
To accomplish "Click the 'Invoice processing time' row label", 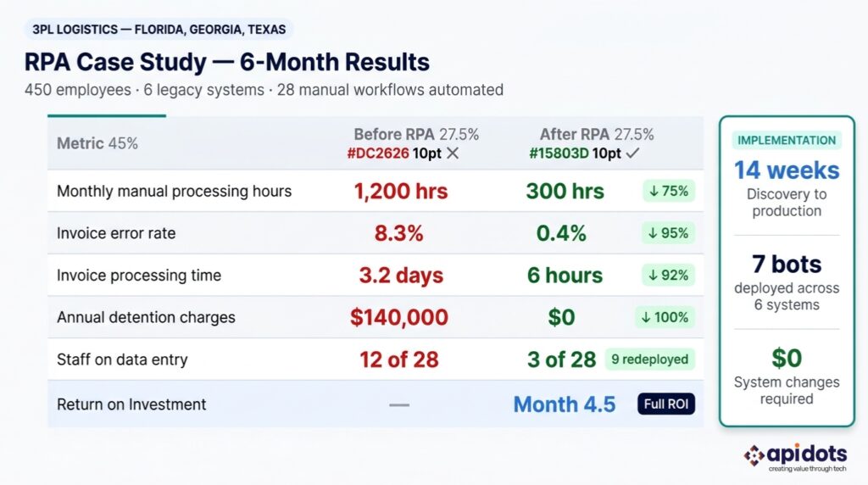I will (x=139, y=276).
